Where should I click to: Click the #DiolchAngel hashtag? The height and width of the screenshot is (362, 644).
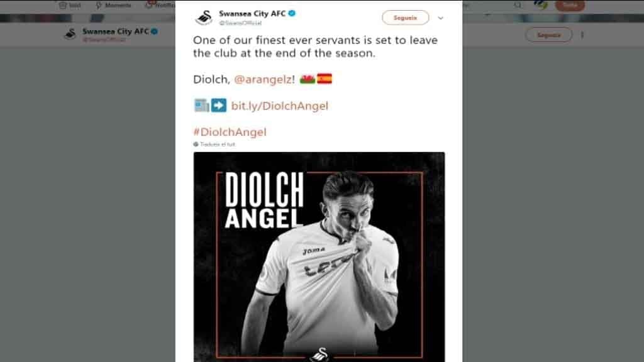click(x=230, y=132)
